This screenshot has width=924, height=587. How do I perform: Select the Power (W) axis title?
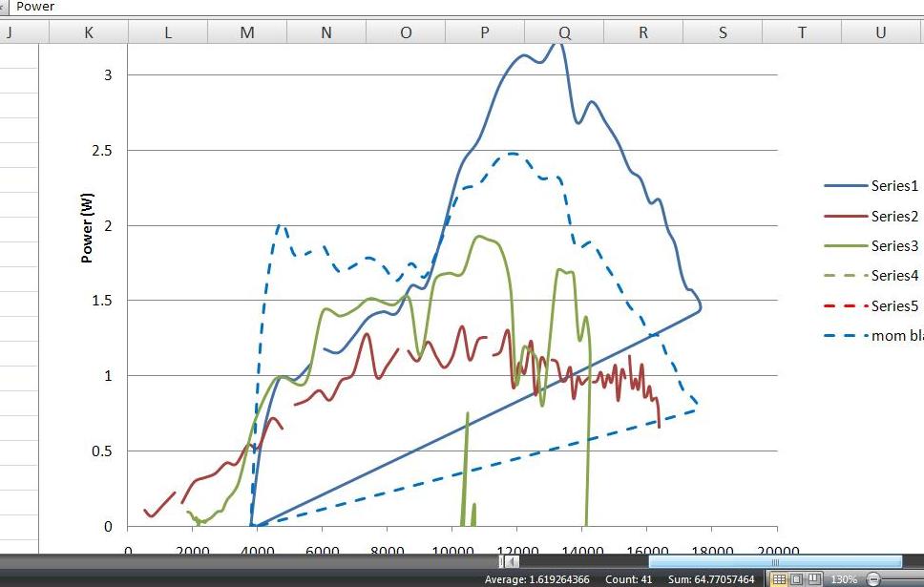click(x=87, y=227)
